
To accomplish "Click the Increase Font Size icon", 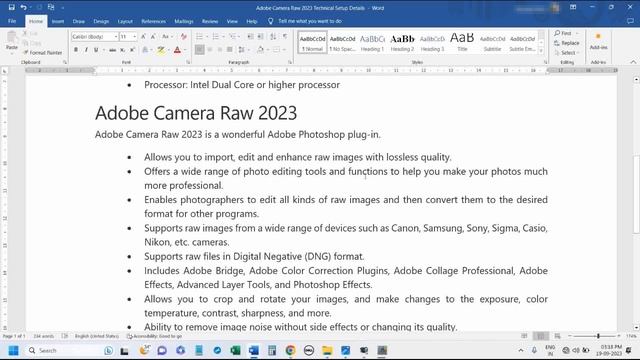I will coord(144,37).
